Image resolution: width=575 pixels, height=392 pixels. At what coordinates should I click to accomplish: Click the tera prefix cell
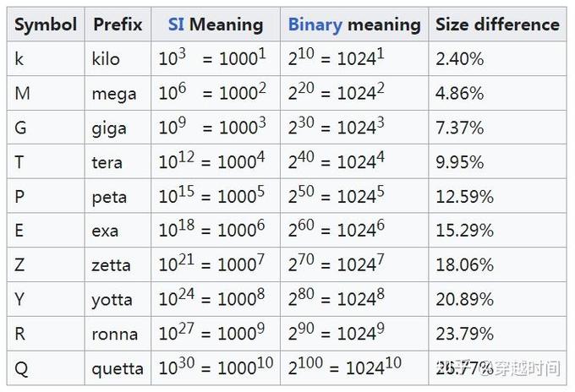tap(118, 161)
